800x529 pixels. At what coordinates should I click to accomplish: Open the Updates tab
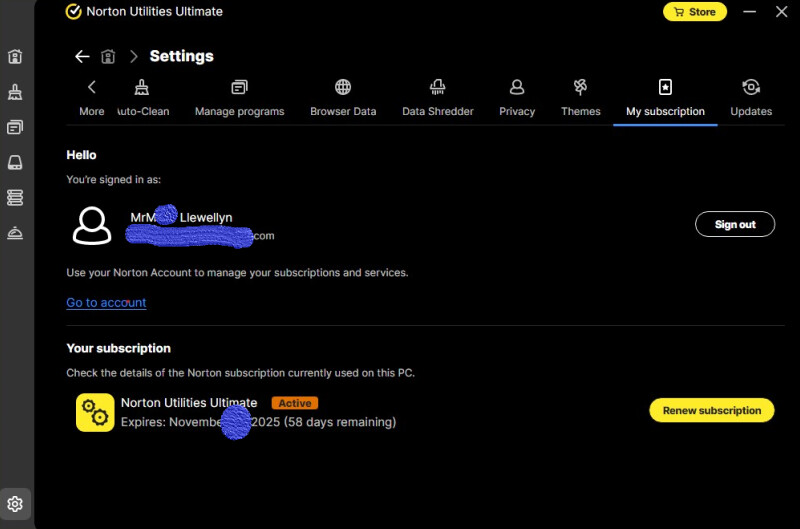tap(750, 98)
